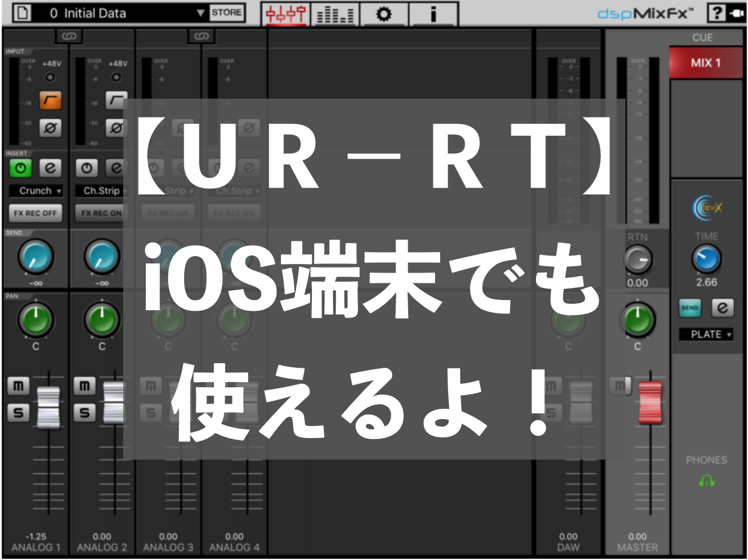
Task: Click the MASTER channel label
Action: (x=637, y=547)
